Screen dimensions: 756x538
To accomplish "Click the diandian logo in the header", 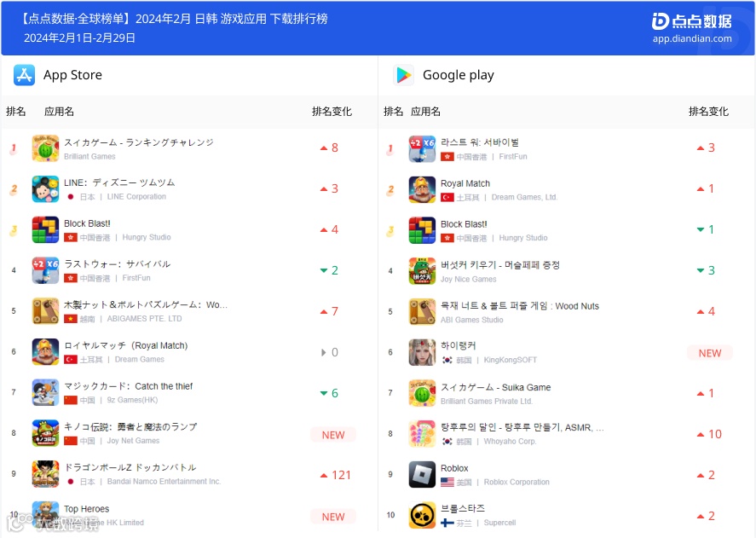I will [x=691, y=21].
